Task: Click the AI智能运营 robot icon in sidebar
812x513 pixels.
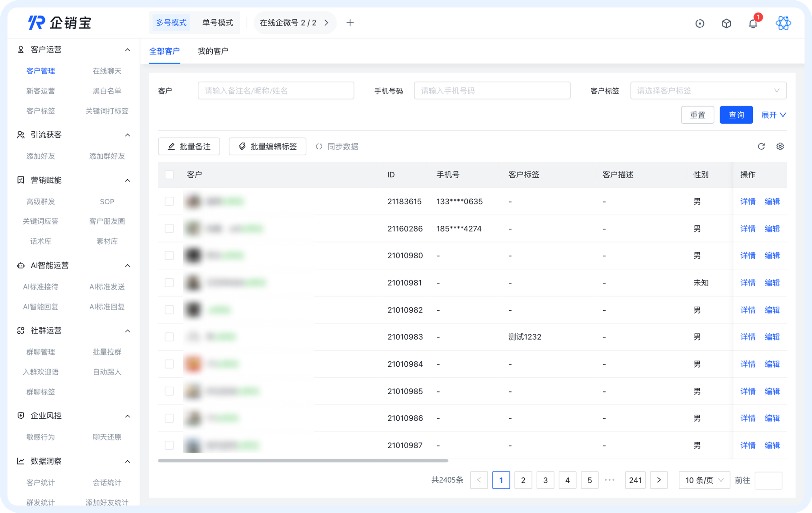Action: click(20, 265)
